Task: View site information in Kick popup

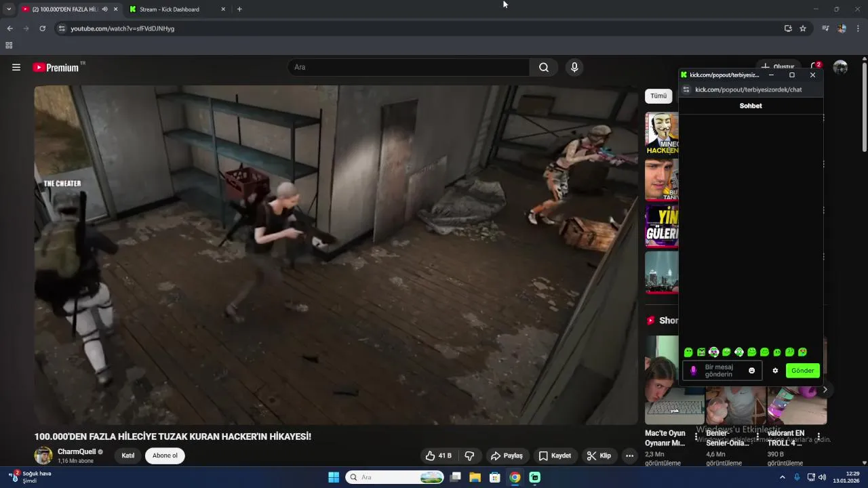Action: 686,89
